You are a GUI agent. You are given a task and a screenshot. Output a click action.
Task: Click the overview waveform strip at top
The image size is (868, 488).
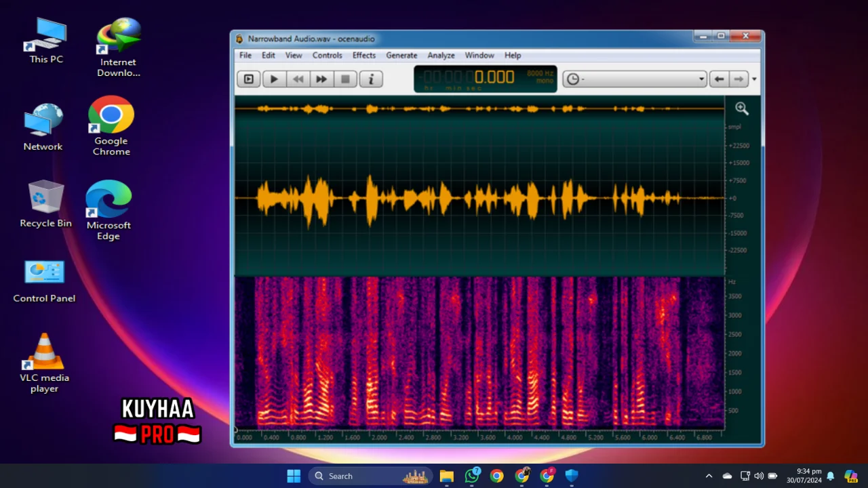479,108
